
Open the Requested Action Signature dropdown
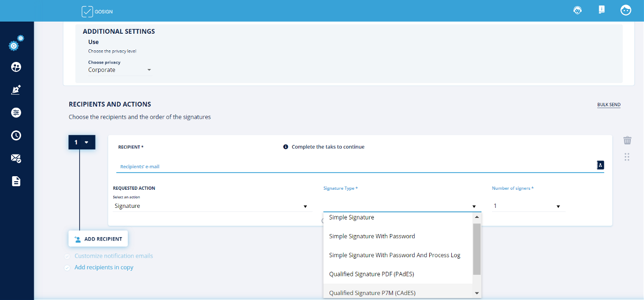(x=210, y=206)
